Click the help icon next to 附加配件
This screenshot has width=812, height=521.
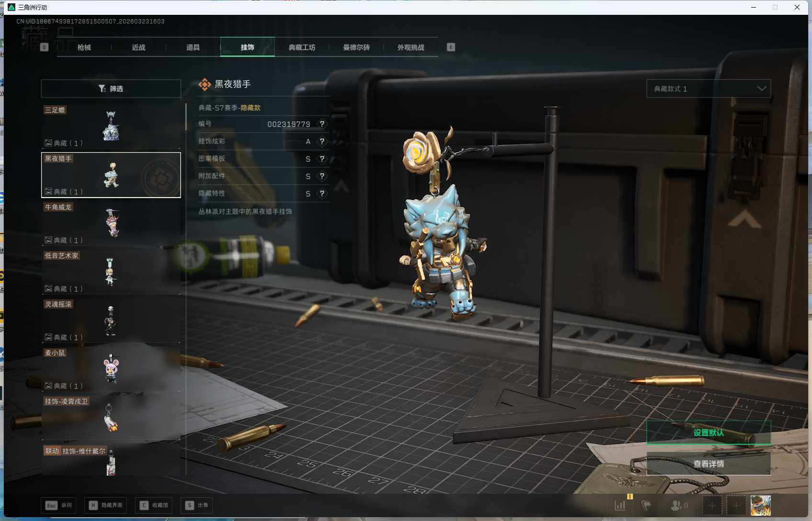322,176
